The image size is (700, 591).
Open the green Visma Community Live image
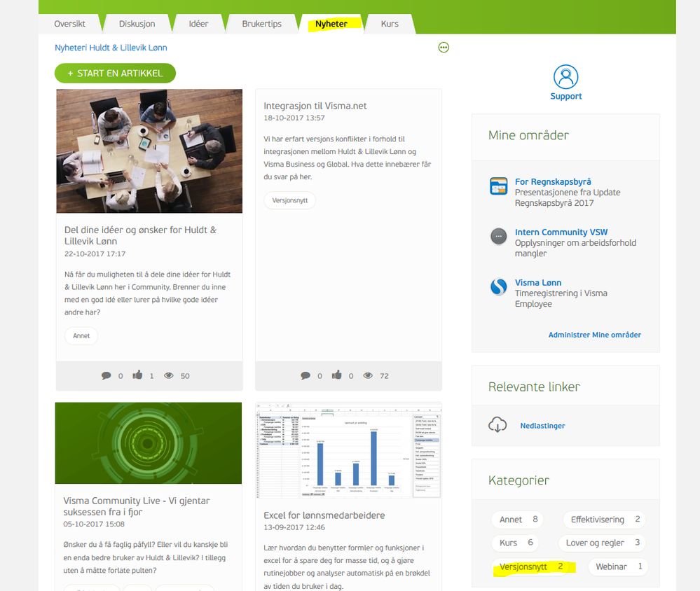click(x=149, y=443)
